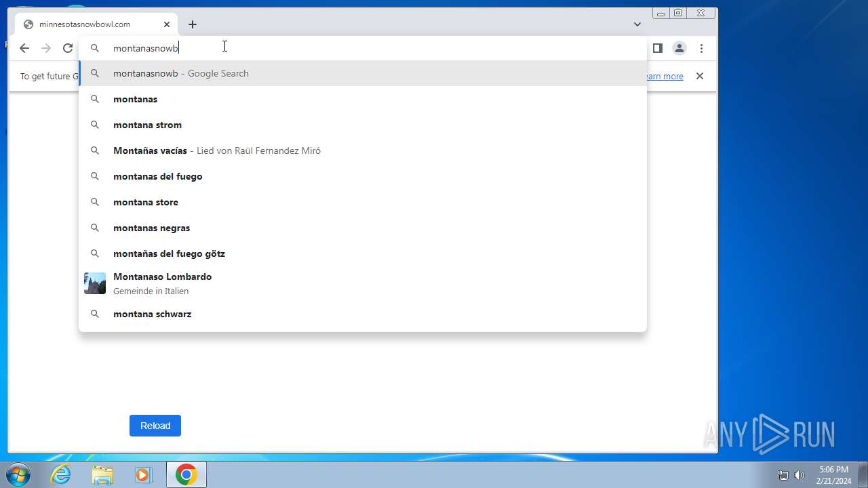Select the 'montana store' suggestion
This screenshot has width=868, height=488.
tap(363, 202)
